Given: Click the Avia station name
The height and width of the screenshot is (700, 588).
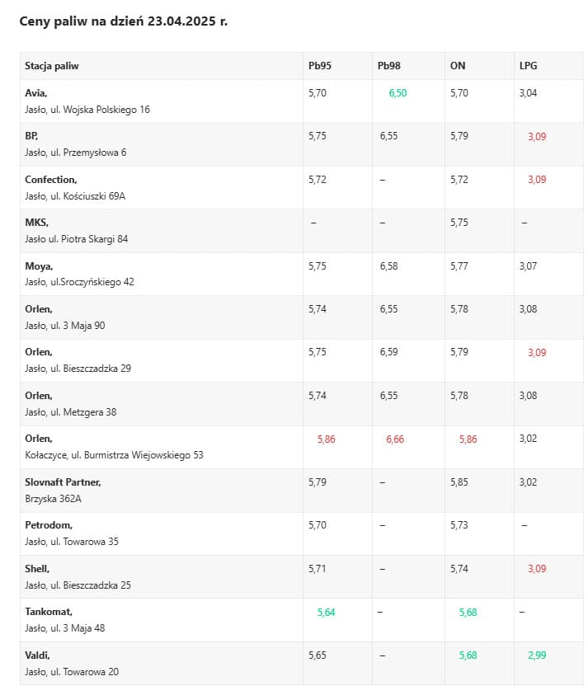Looking at the screenshot, I should pyautogui.click(x=36, y=93).
